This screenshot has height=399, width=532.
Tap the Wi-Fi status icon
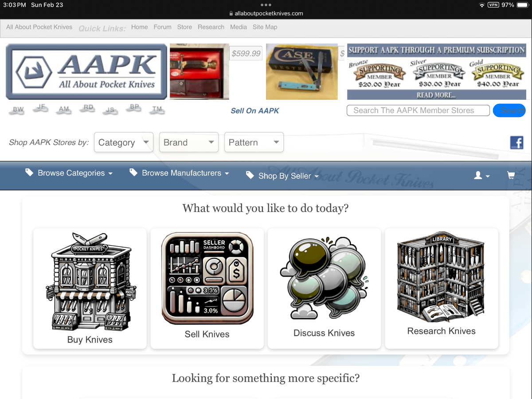click(x=482, y=5)
